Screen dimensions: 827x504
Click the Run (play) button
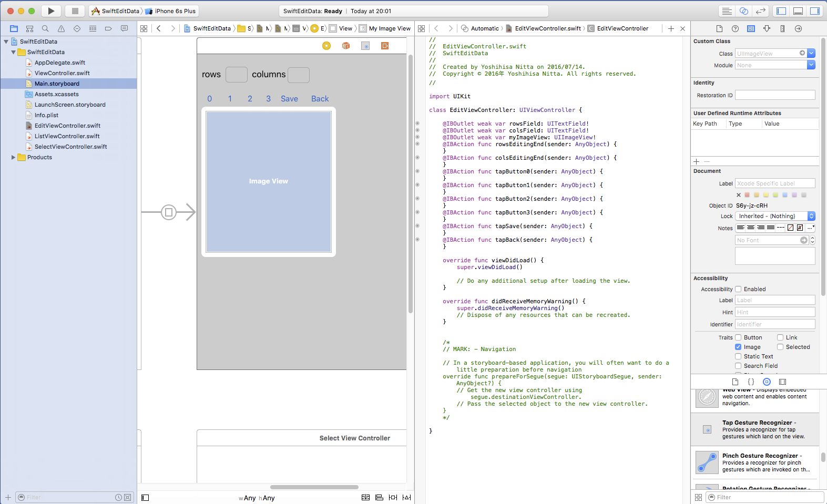51,11
